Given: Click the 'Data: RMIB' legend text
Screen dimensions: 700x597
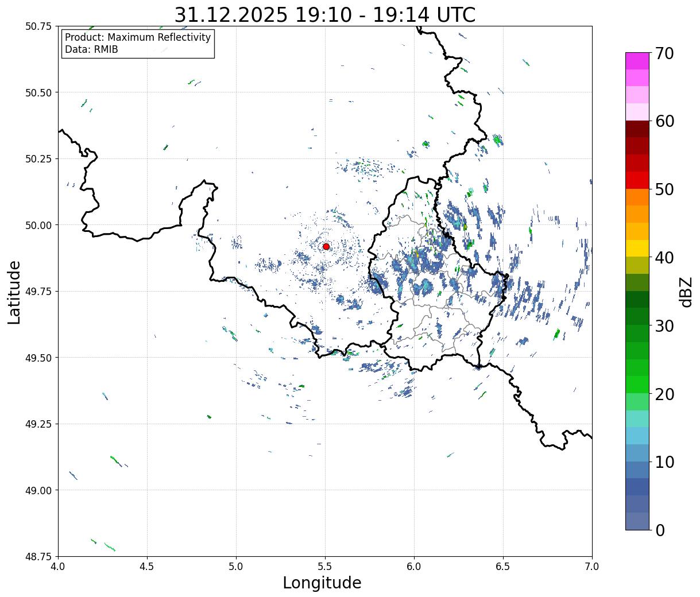Looking at the screenshot, I should 91,50.
